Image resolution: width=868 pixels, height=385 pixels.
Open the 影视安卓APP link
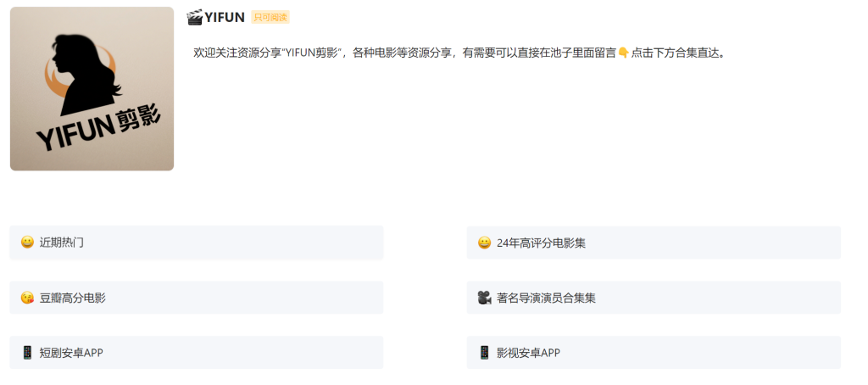[x=654, y=352]
